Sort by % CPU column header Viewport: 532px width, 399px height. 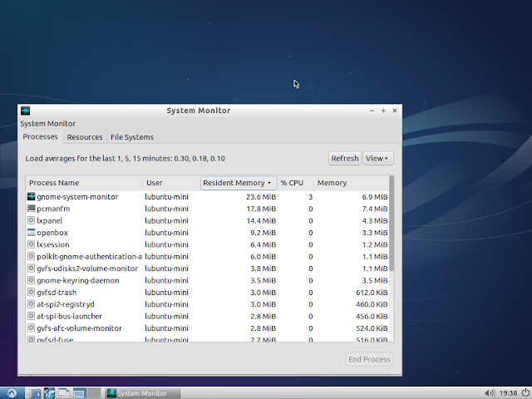pos(295,183)
